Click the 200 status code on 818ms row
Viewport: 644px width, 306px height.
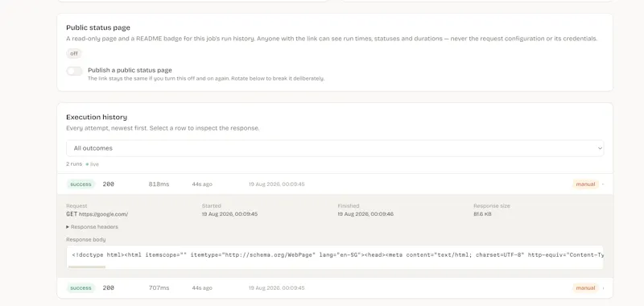pyautogui.click(x=109, y=184)
